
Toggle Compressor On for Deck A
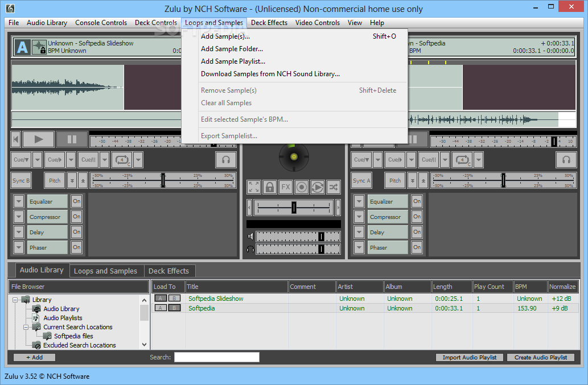[76, 217]
